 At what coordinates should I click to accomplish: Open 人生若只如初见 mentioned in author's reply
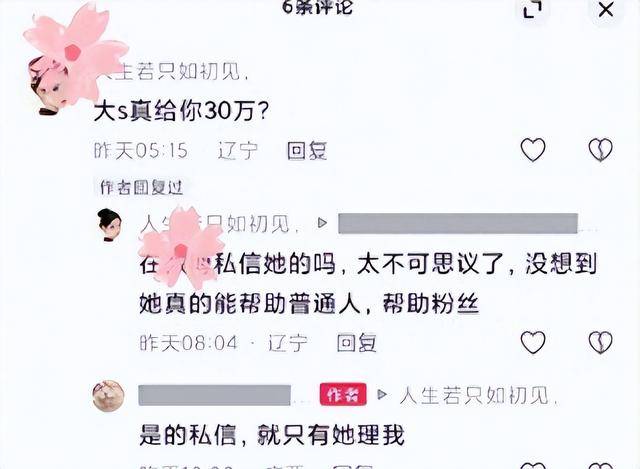[478, 395]
